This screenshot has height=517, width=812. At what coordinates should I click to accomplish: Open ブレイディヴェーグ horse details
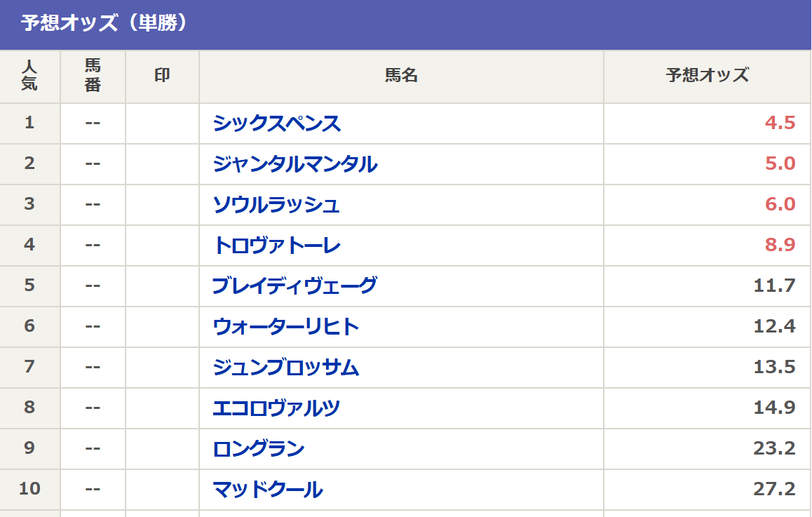[x=295, y=286]
